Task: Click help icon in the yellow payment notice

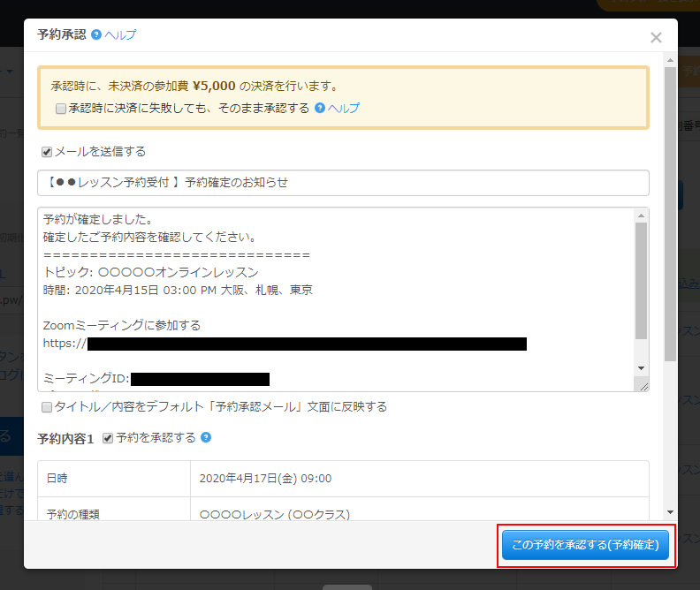Action: click(x=320, y=108)
